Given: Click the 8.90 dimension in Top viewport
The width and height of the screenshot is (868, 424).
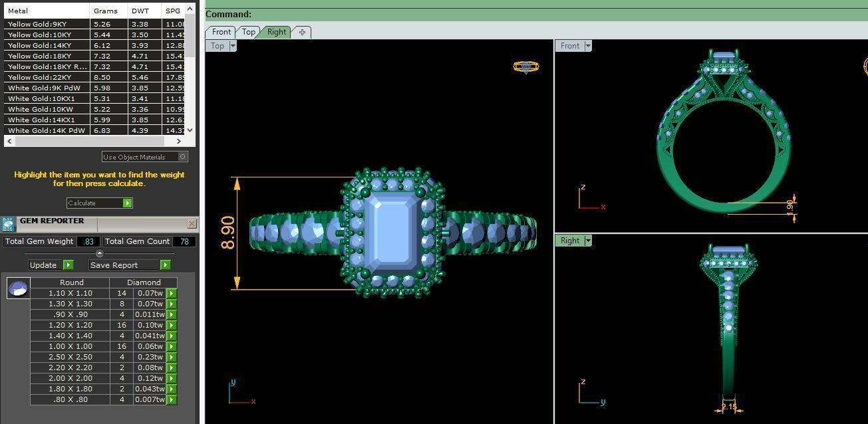Looking at the screenshot, I should 227,233.
